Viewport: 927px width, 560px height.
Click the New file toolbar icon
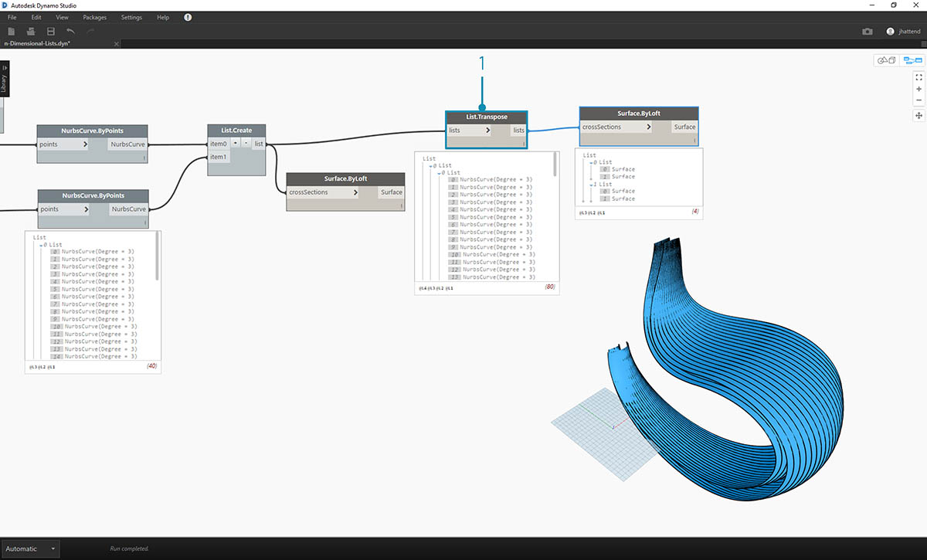[x=11, y=32]
